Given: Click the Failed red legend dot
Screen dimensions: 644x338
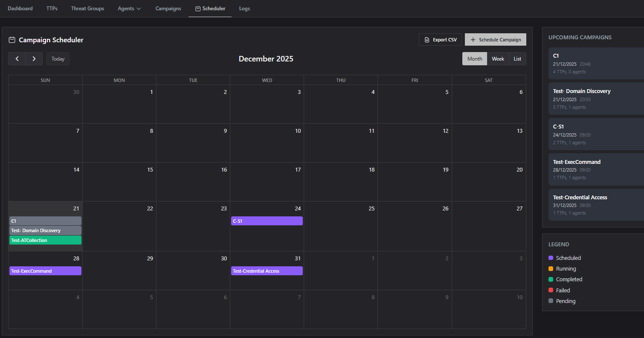Looking at the screenshot, I should pyautogui.click(x=551, y=290).
